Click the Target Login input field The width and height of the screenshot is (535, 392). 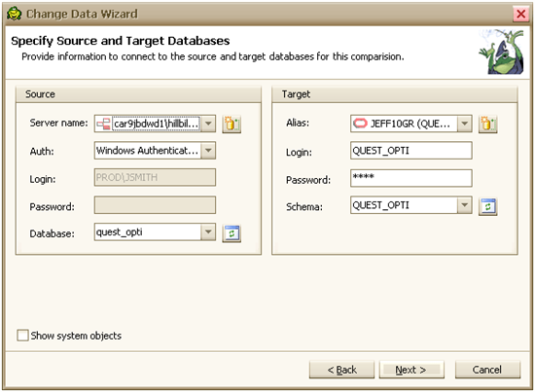tap(411, 151)
